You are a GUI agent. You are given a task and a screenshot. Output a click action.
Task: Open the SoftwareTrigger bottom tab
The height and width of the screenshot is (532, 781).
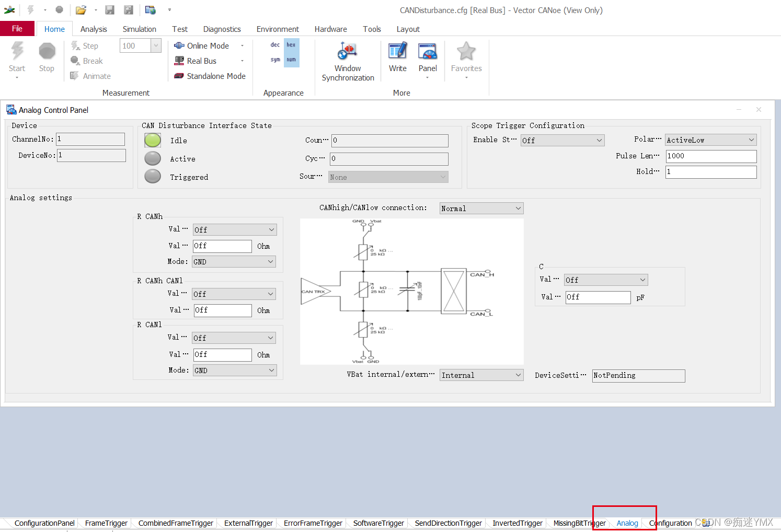click(378, 523)
